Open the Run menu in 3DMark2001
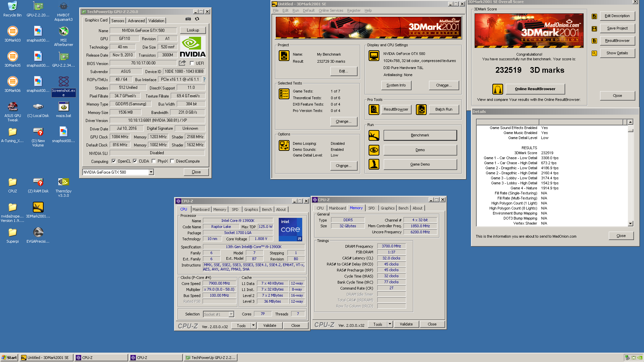 pos(296,10)
